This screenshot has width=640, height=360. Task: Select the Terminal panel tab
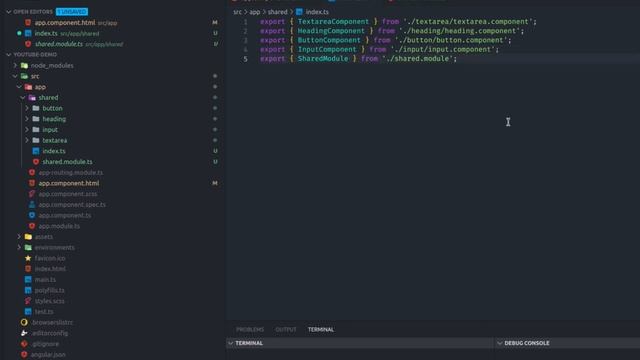click(321, 329)
